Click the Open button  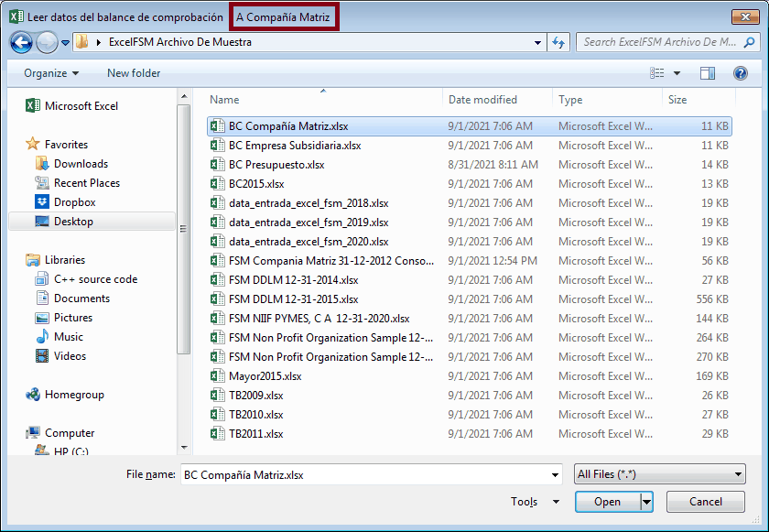pyautogui.click(x=608, y=502)
